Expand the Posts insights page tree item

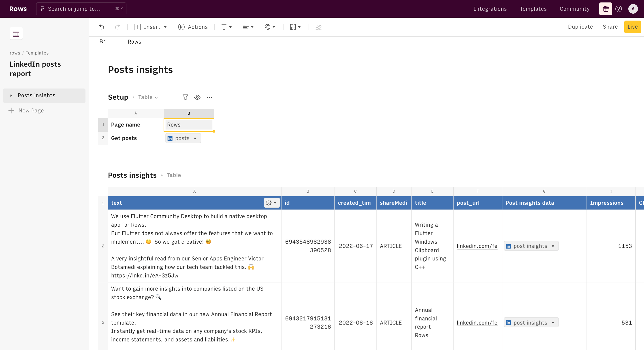[x=11, y=96]
